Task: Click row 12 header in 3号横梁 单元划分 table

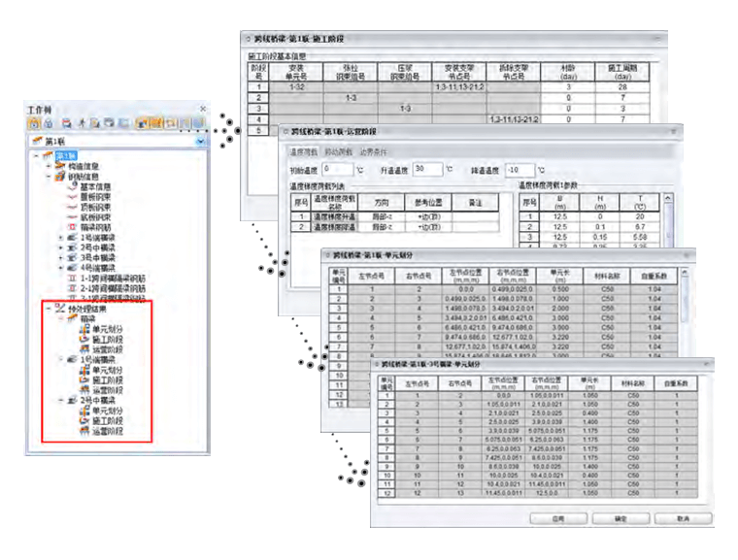Action: coord(386,493)
